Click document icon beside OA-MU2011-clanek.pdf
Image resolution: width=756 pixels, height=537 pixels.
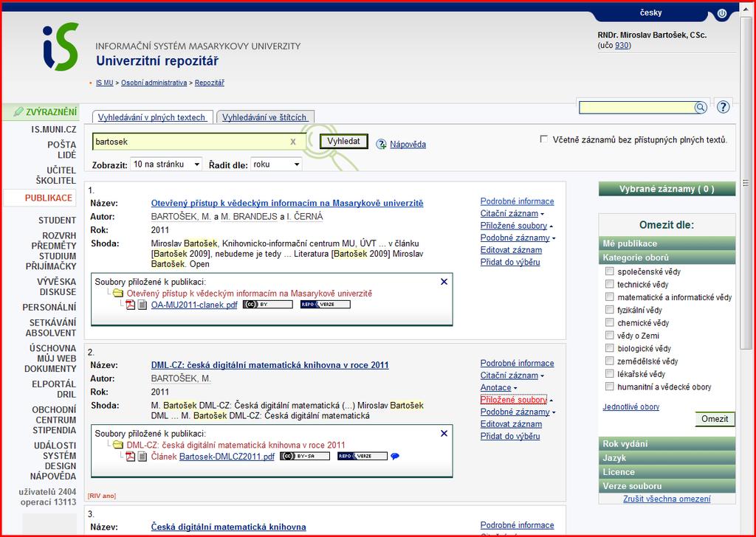(142, 305)
